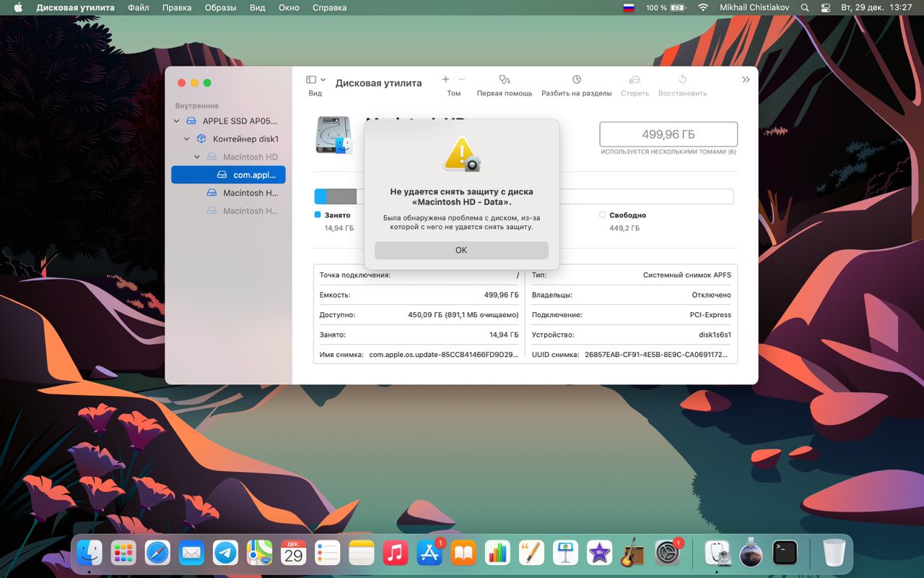Viewport: 924px width, 578px height.
Task: Click the white Свободно legend swatch
Action: [x=602, y=215]
